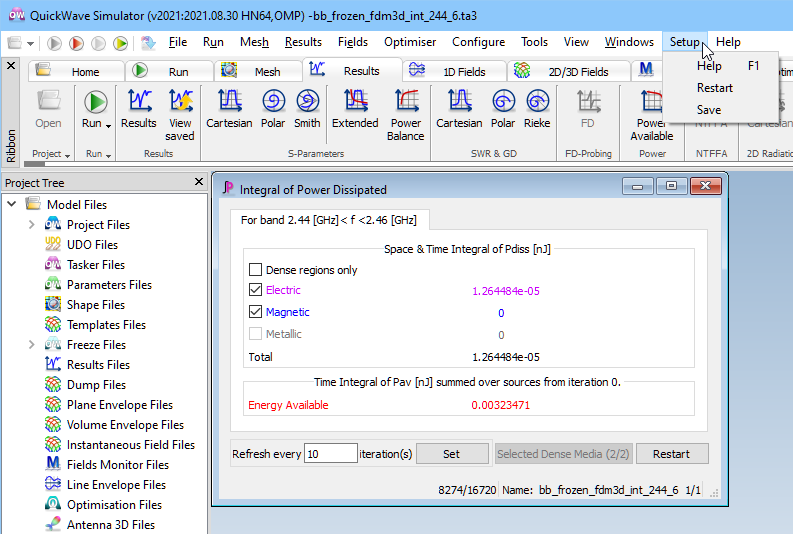This screenshot has height=534, width=793.
Task: Click the FD-Probing FD icon
Action: click(588, 101)
